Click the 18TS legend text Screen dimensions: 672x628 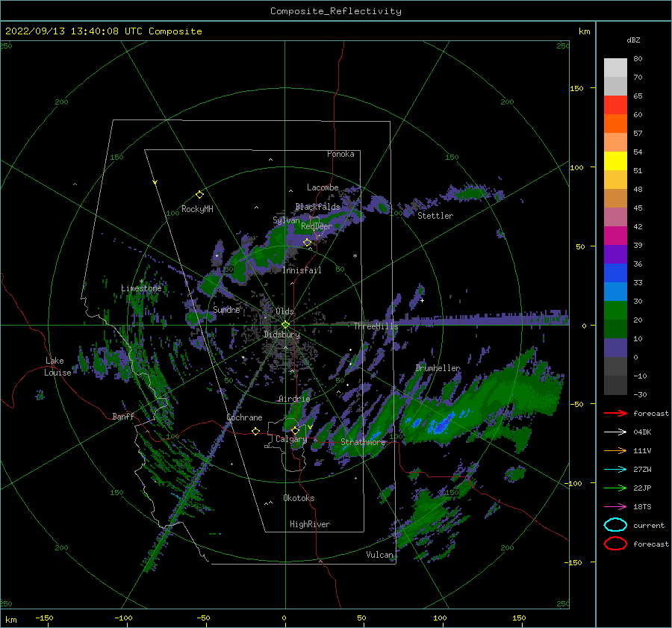tap(642, 507)
